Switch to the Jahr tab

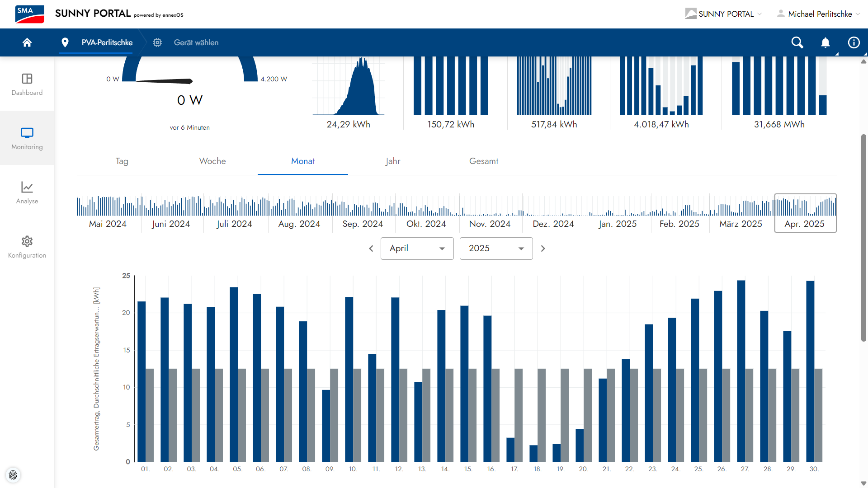(x=393, y=161)
